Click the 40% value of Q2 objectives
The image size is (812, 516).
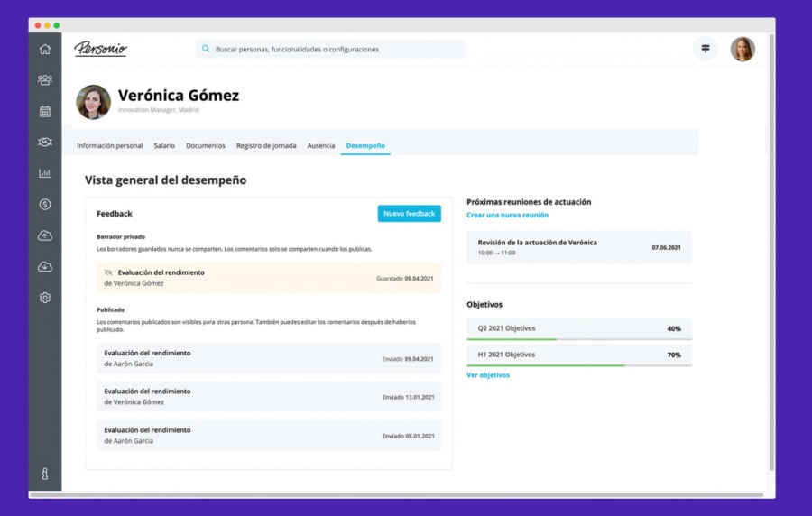[x=674, y=328]
